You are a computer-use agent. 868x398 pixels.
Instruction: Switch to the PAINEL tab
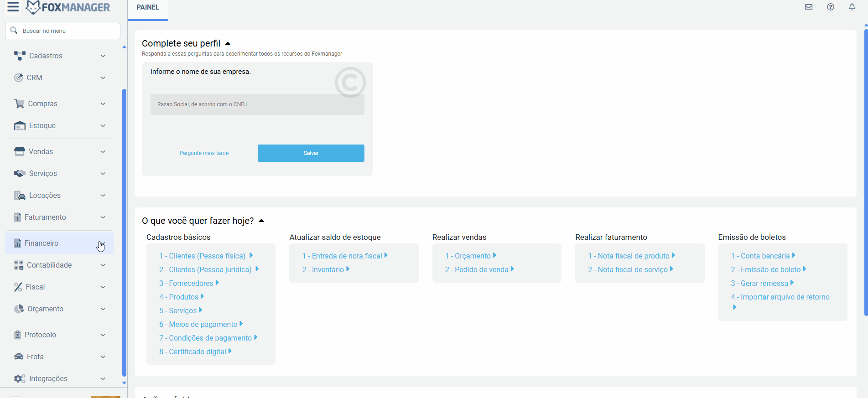pos(148,8)
